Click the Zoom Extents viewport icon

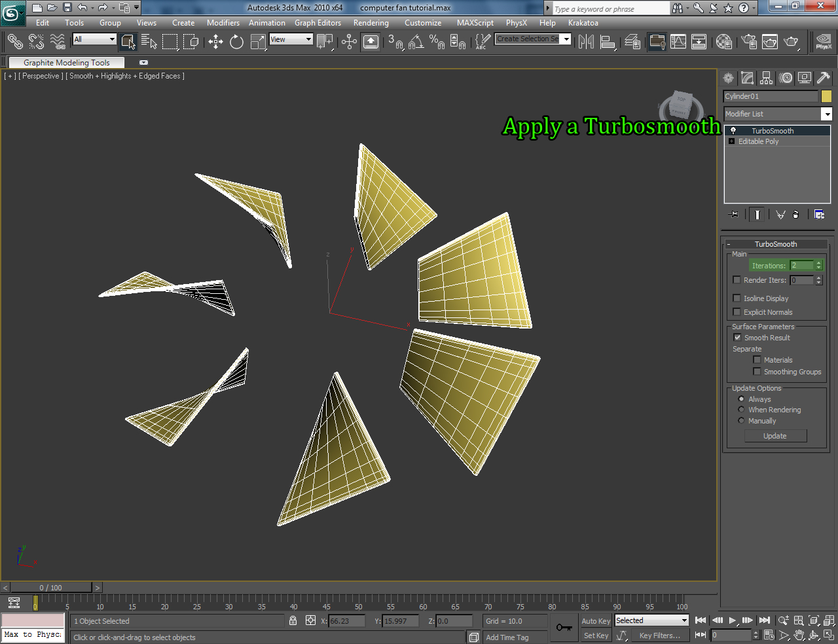pyautogui.click(x=814, y=620)
